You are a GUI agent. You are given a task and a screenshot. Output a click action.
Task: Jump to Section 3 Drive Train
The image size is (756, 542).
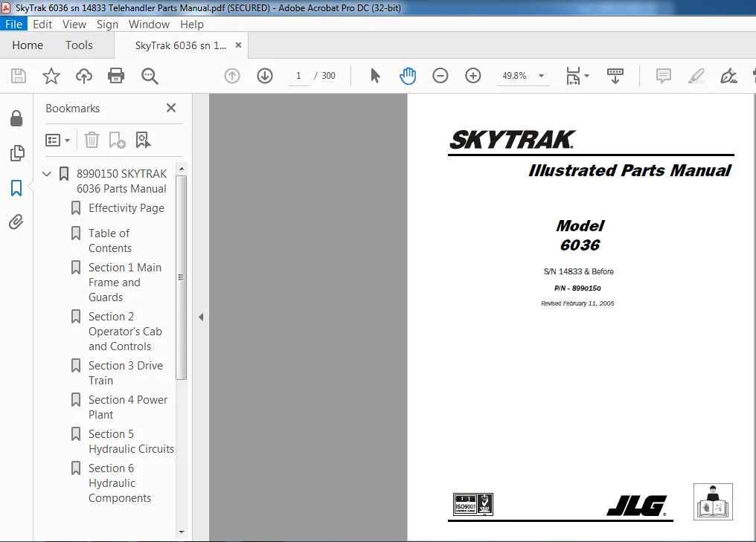125,373
